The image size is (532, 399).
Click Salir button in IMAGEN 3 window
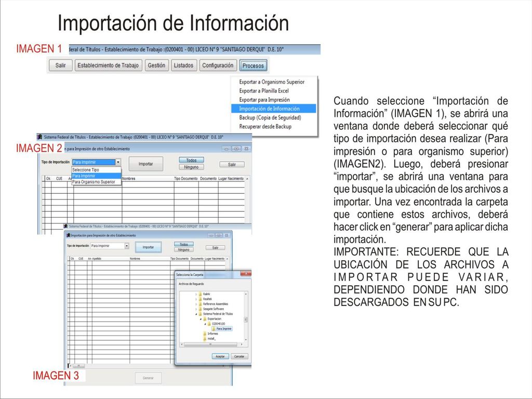(x=215, y=248)
